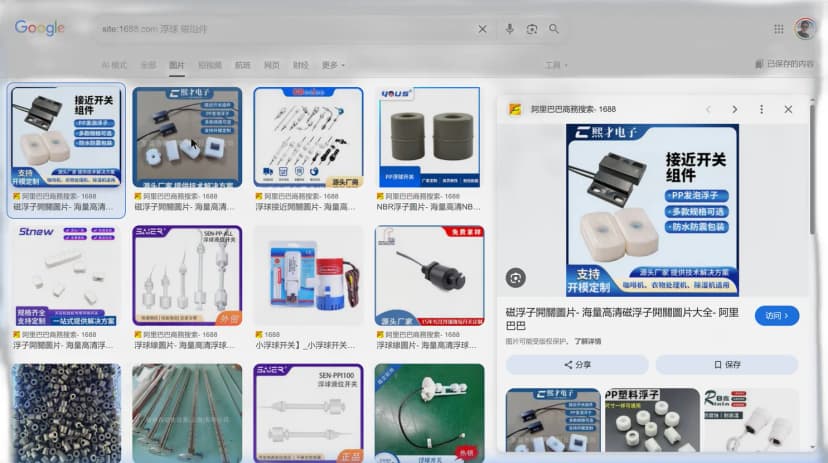
Task: Switch to the 图片 tab
Action: (x=177, y=65)
